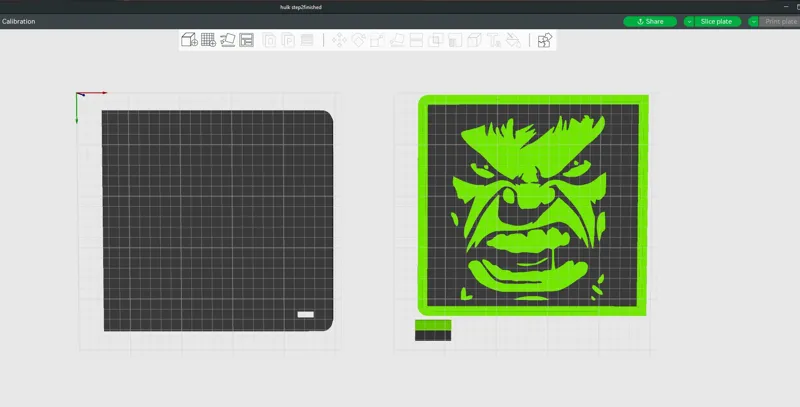
Task: Click the Slice plate button
Action: [717, 21]
